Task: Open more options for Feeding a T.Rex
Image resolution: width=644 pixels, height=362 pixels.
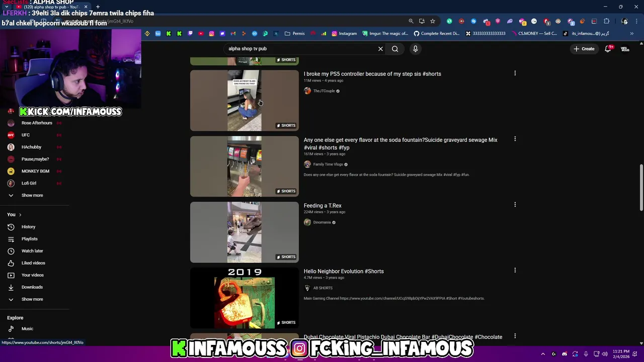Action: pyautogui.click(x=515, y=205)
